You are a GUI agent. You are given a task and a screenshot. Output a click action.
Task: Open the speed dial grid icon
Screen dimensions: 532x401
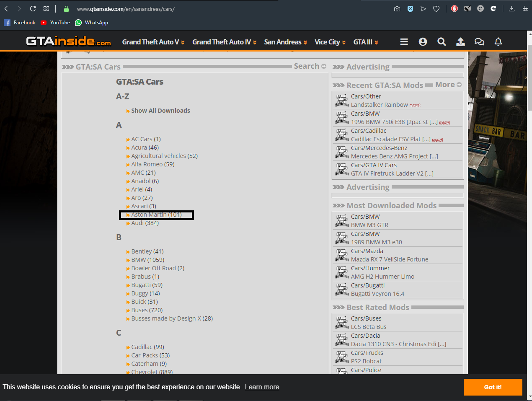[46, 8]
